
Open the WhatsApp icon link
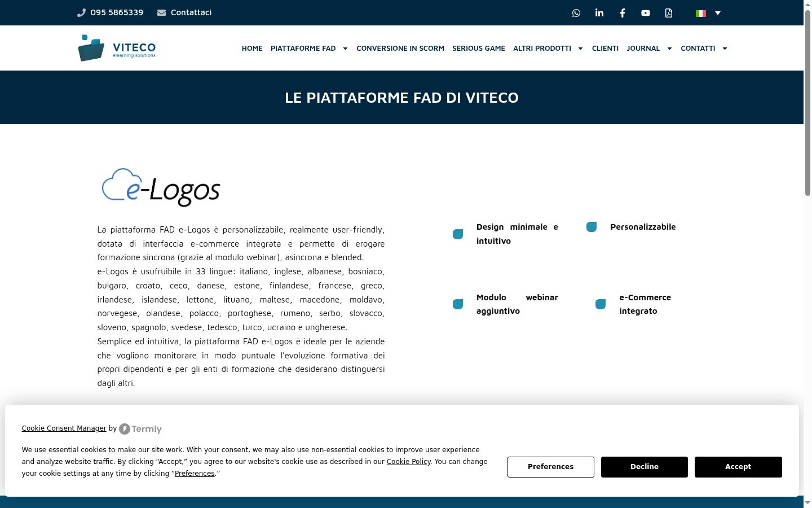click(576, 13)
